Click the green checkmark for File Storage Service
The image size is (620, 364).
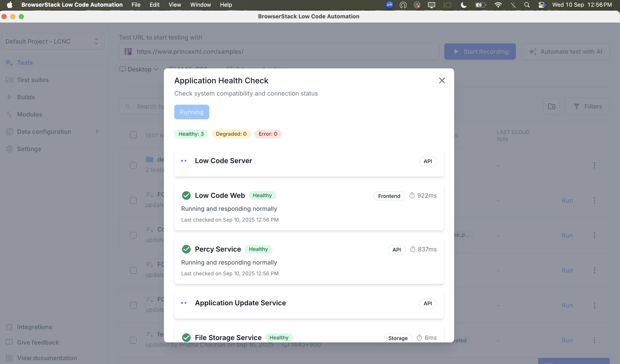point(186,337)
